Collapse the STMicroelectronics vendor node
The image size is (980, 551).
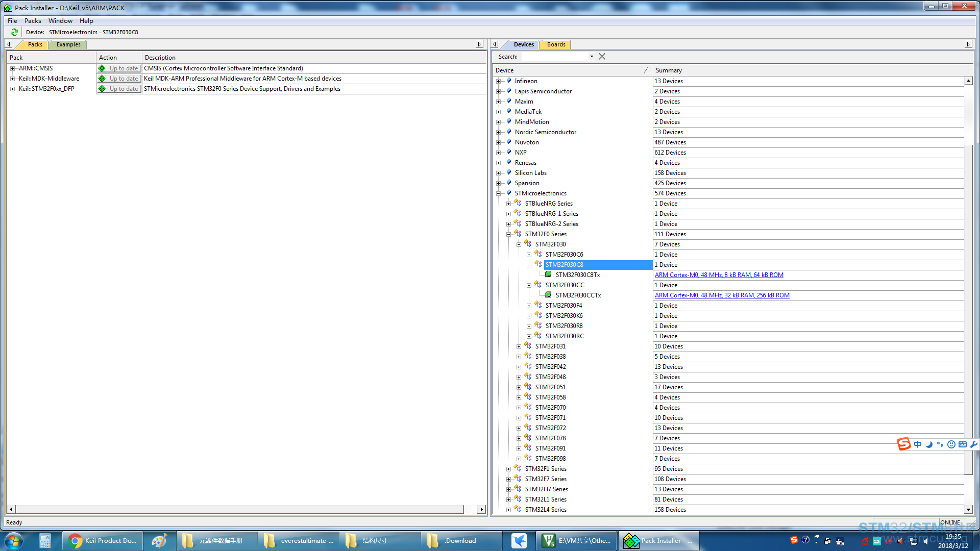coord(499,193)
